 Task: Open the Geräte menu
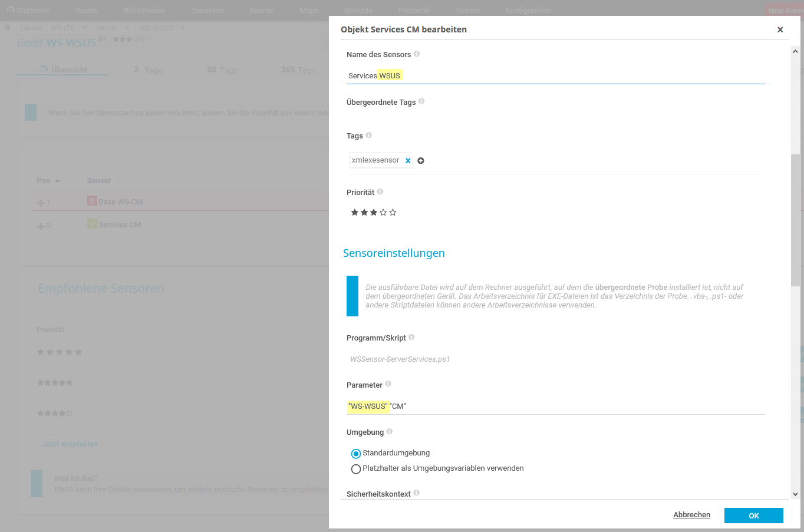pos(87,10)
